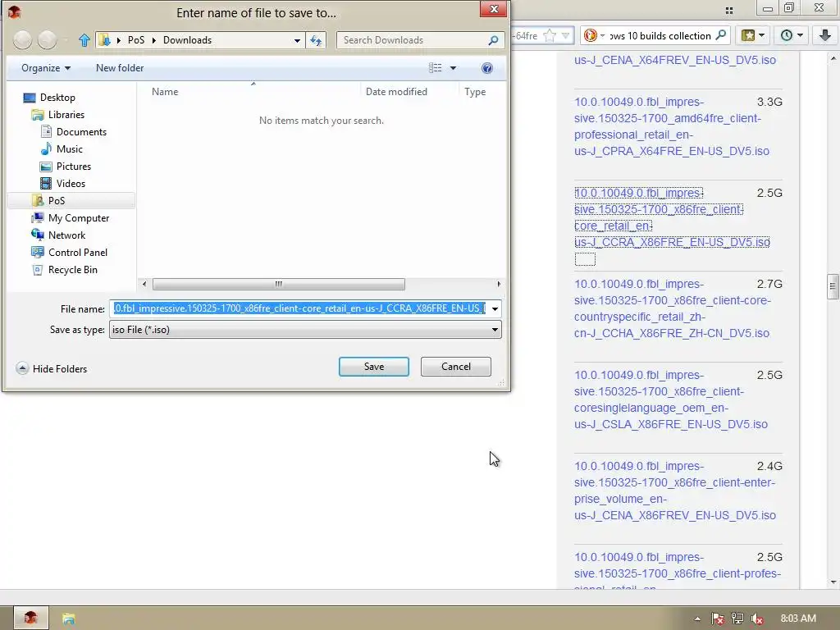840x630 pixels.
Task: Open the Organize menu
Action: pos(46,68)
